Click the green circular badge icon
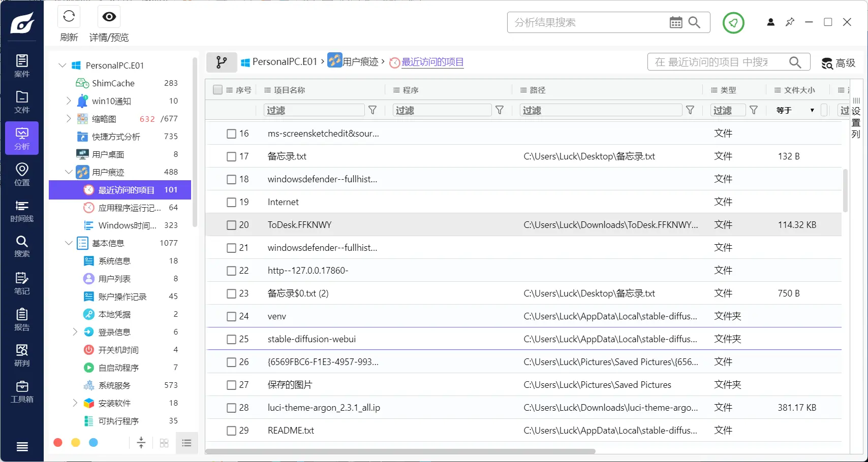 point(733,23)
